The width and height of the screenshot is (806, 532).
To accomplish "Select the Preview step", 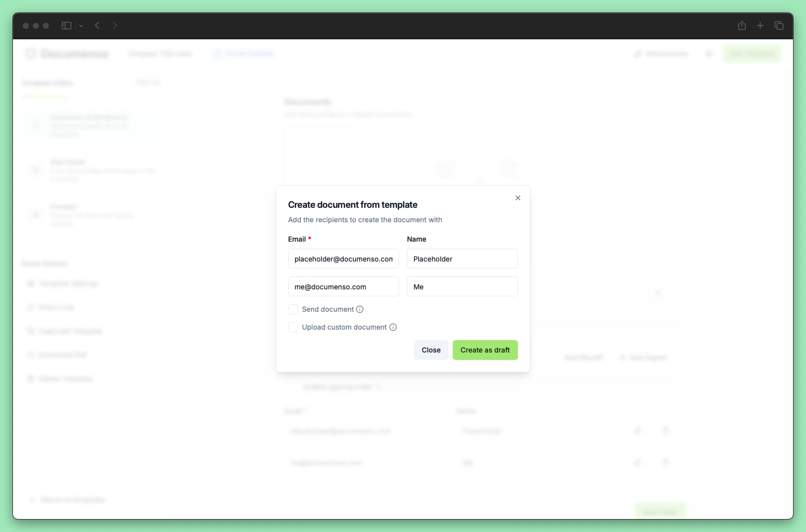I will pos(93,214).
